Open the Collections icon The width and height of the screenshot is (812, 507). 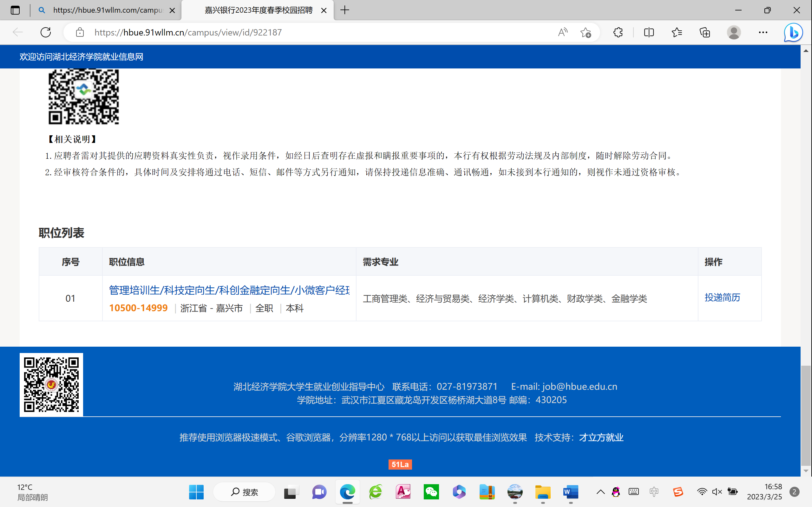coord(704,32)
